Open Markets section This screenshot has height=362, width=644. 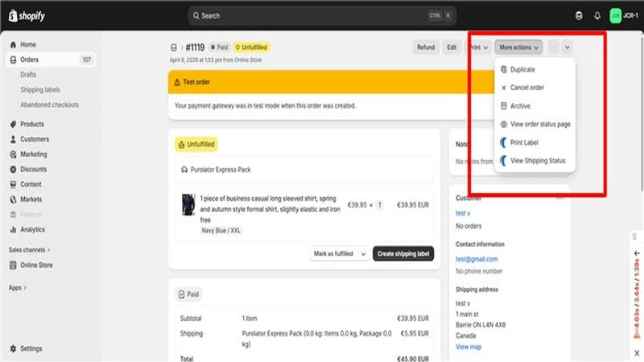31,200
